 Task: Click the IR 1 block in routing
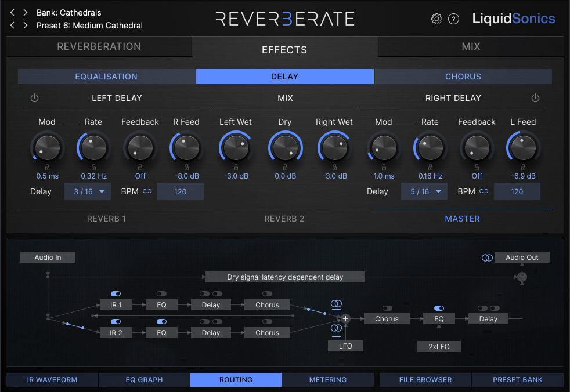(116, 305)
